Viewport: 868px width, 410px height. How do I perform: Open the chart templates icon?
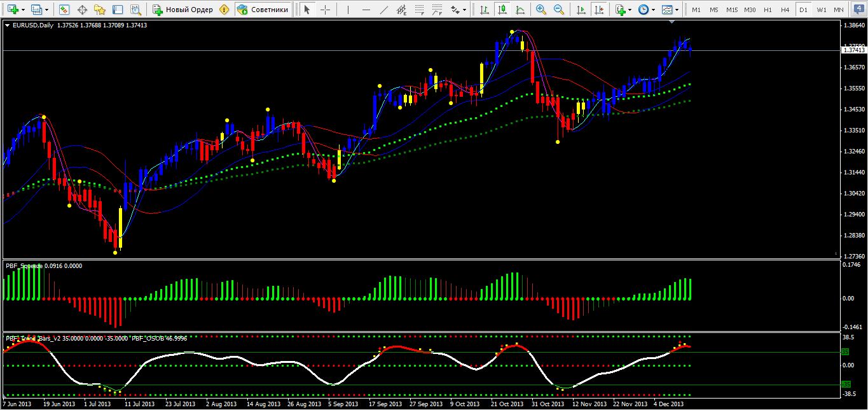pyautogui.click(x=666, y=10)
